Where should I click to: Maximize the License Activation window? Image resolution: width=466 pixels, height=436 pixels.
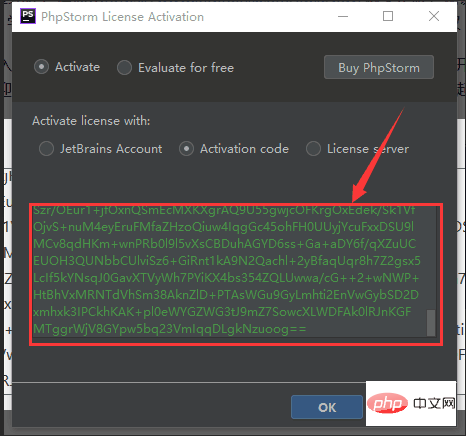tap(388, 16)
